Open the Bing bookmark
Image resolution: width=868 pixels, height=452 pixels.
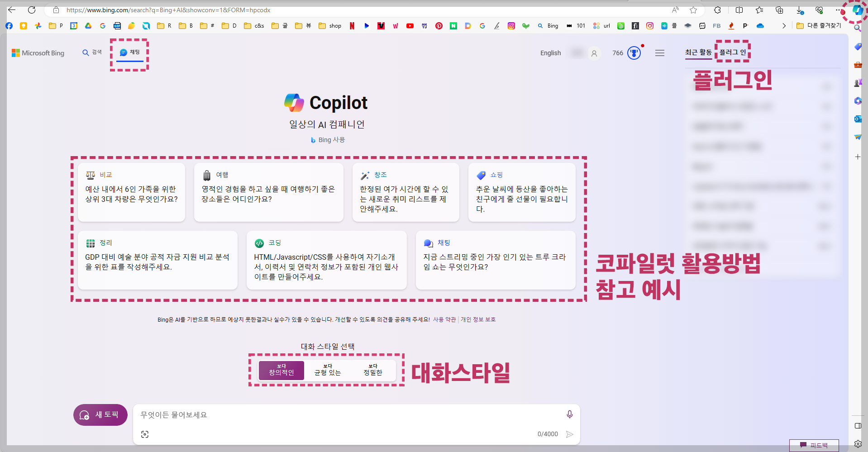coord(548,26)
